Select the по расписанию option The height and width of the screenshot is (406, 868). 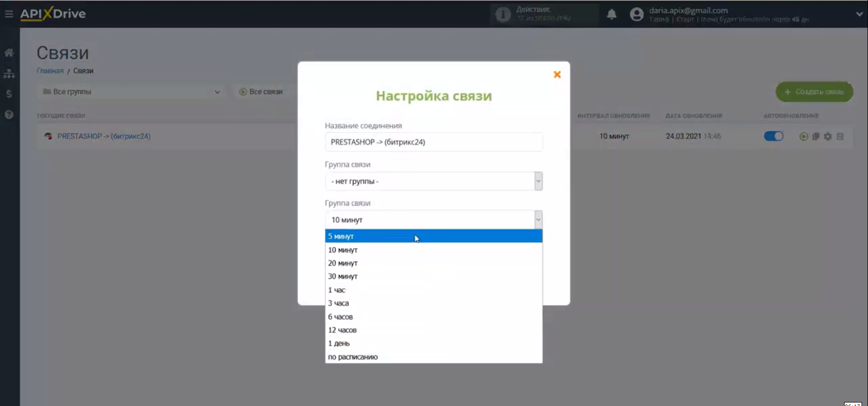[434, 357]
